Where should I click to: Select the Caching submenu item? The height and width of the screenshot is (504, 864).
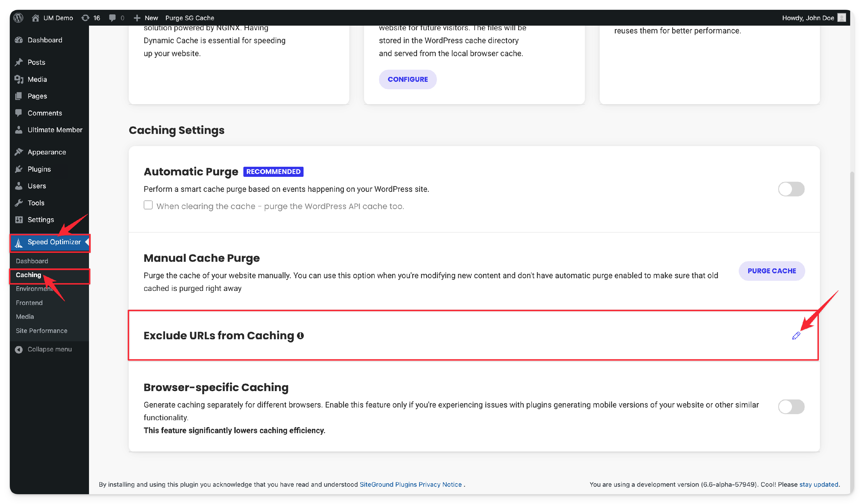[x=29, y=275]
